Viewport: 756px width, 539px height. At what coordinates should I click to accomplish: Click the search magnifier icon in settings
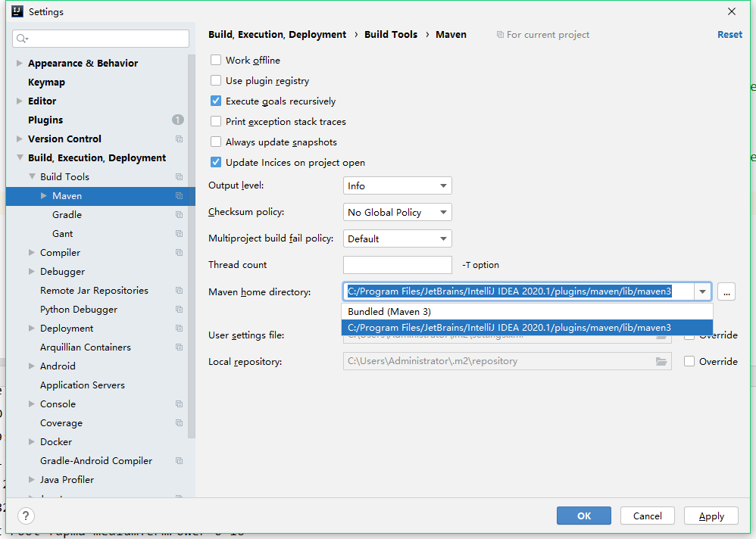[22, 39]
